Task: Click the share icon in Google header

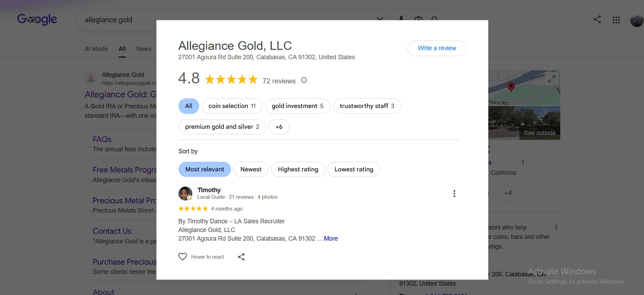Action: 597,19
